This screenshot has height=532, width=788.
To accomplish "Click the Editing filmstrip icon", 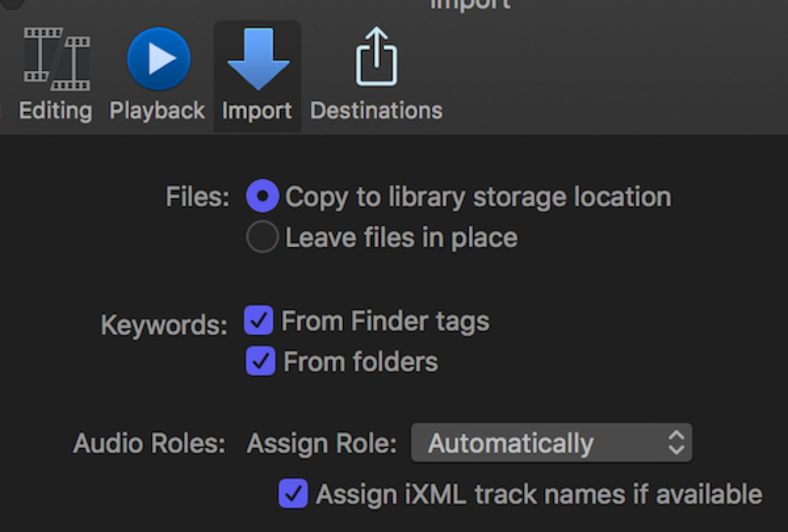I will pos(57,59).
